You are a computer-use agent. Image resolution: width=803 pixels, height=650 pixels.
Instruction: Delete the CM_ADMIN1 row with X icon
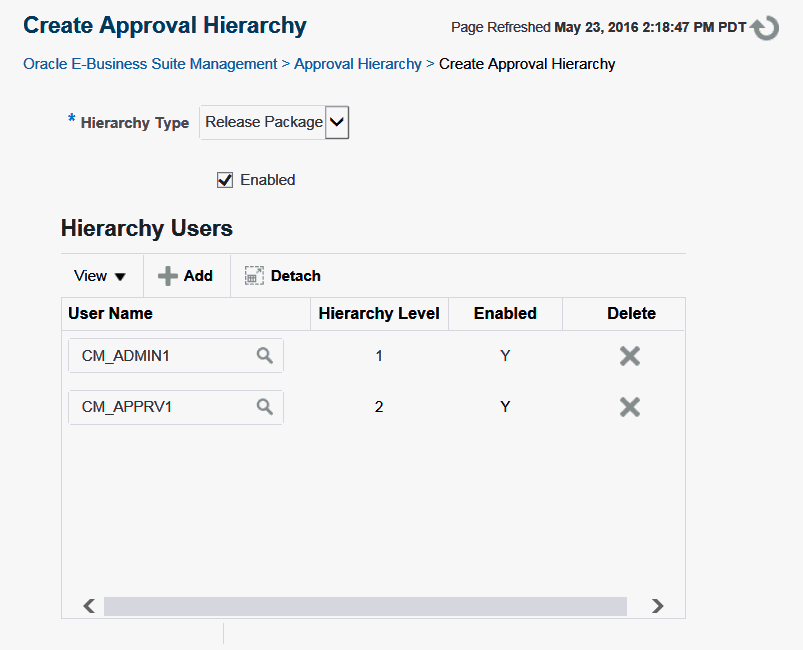[630, 355]
